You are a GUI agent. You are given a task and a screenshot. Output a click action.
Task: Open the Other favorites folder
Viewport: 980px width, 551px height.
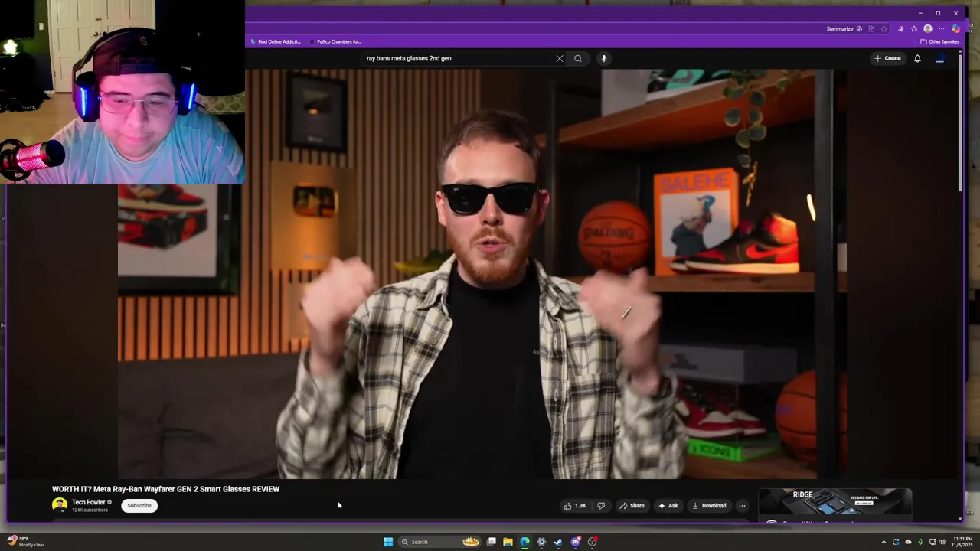pos(939,41)
